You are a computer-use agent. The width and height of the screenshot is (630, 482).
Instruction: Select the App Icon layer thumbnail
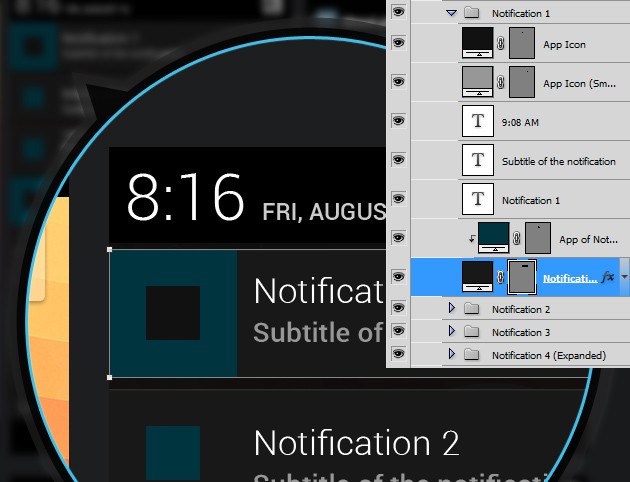[x=478, y=43]
